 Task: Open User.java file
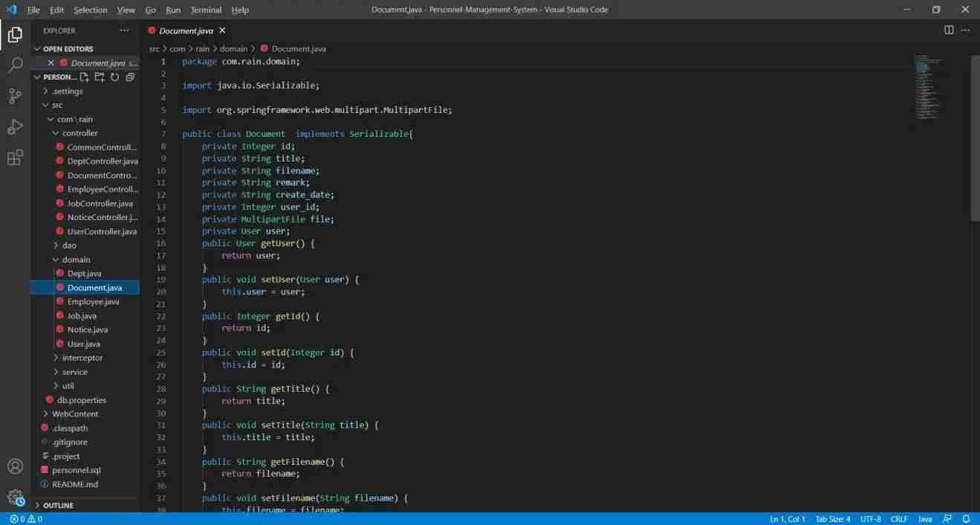point(83,344)
